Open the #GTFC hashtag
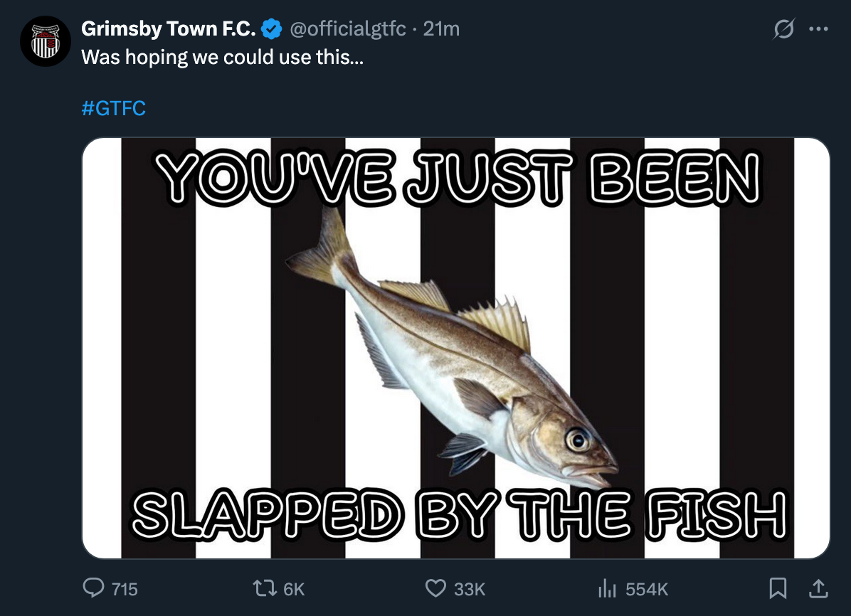851x616 pixels. pyautogui.click(x=114, y=108)
